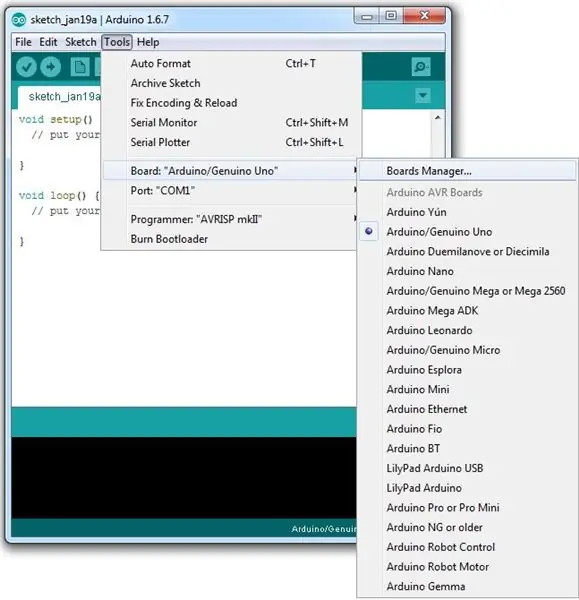Select Arduino Gemma board
The image size is (579, 600).
pos(467,587)
